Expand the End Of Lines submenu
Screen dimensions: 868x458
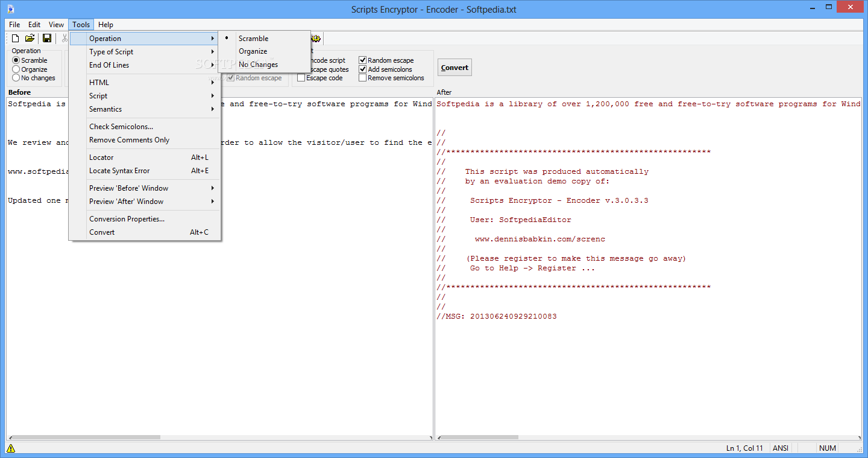coord(143,65)
